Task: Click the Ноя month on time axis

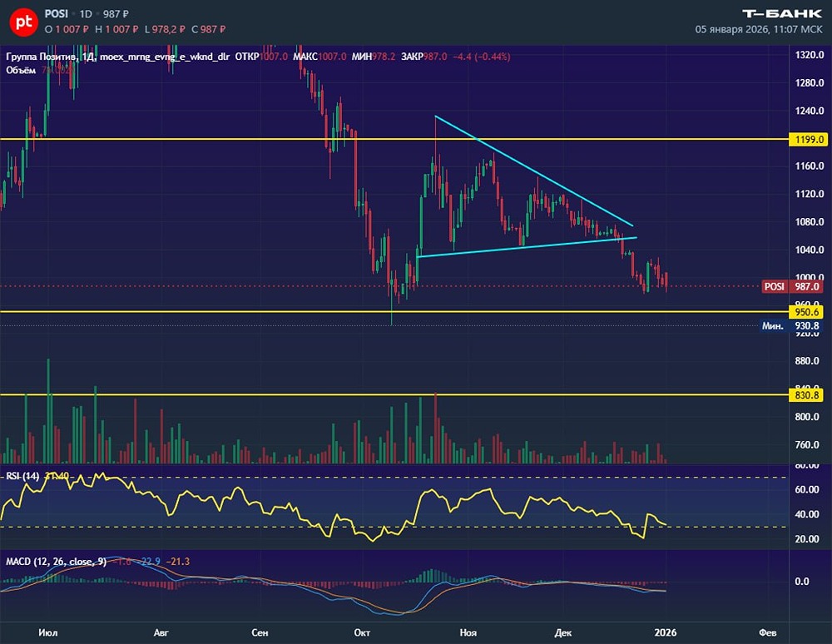Action: pos(468,632)
